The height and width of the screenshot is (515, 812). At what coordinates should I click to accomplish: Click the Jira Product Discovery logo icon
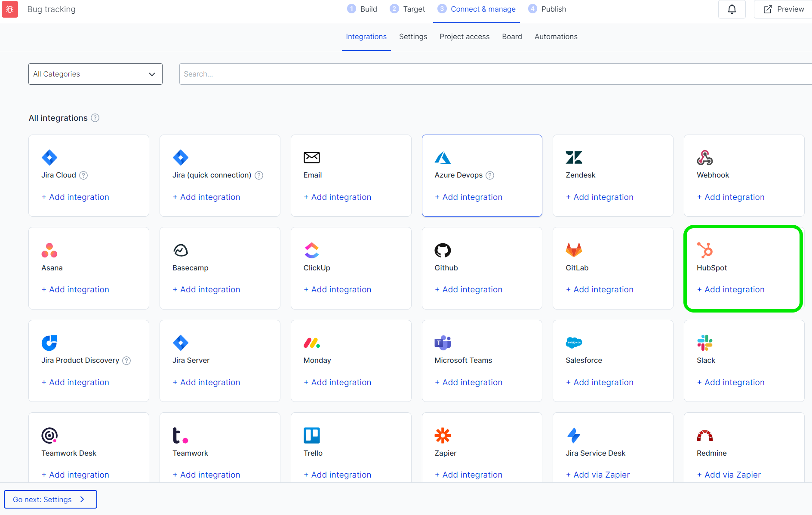[49, 343]
